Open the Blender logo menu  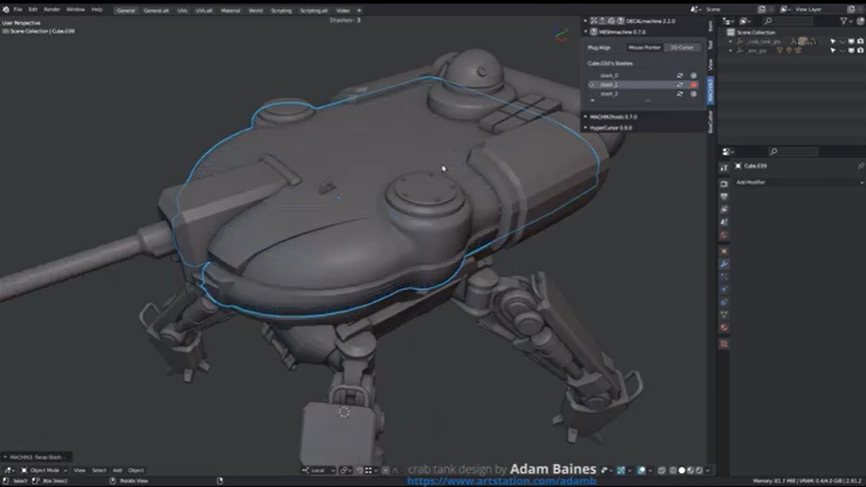click(x=6, y=9)
